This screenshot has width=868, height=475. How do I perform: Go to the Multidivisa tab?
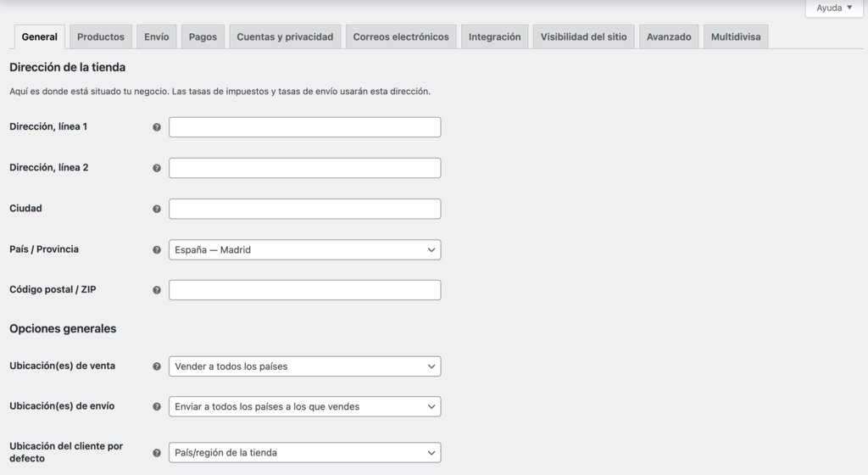coord(736,37)
